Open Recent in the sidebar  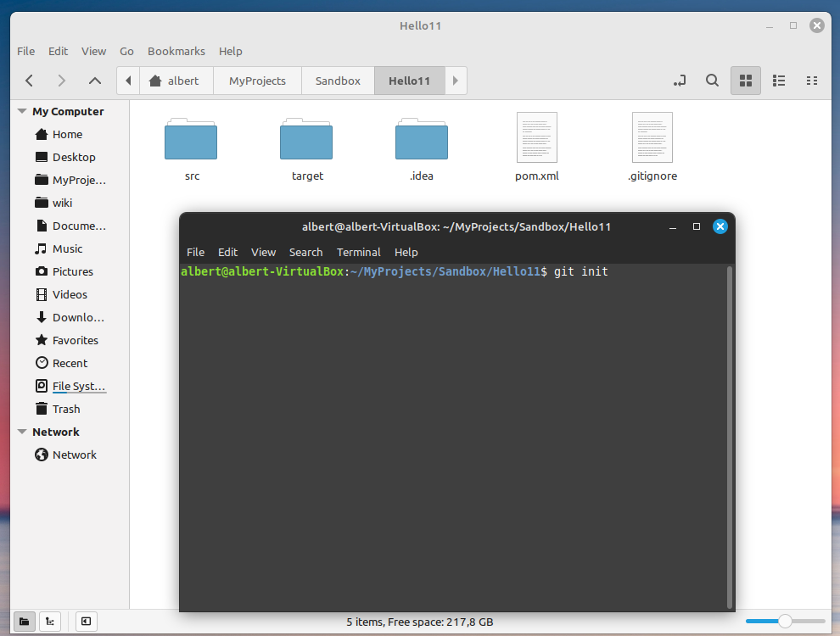point(70,364)
